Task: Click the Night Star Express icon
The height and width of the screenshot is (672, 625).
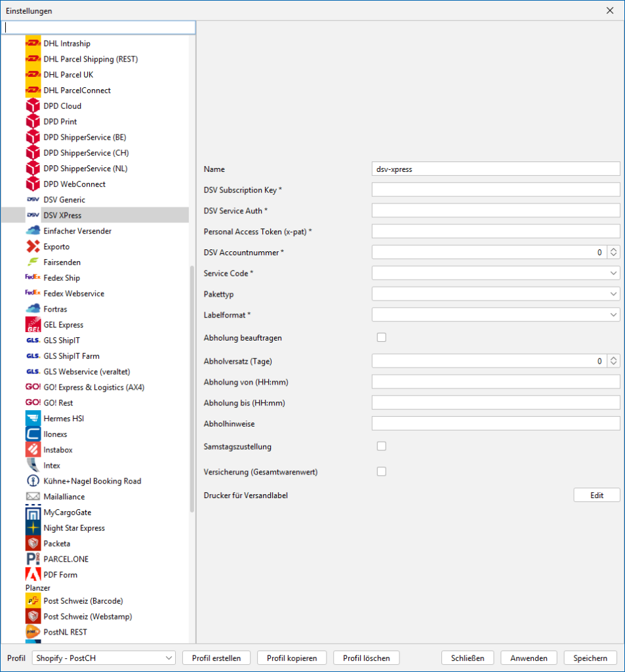Action: (x=33, y=528)
